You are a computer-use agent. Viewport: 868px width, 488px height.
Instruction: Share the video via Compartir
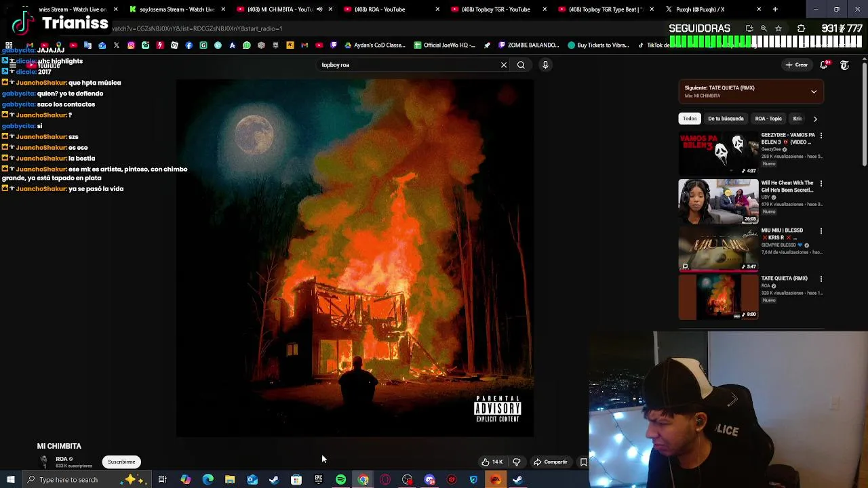click(550, 462)
